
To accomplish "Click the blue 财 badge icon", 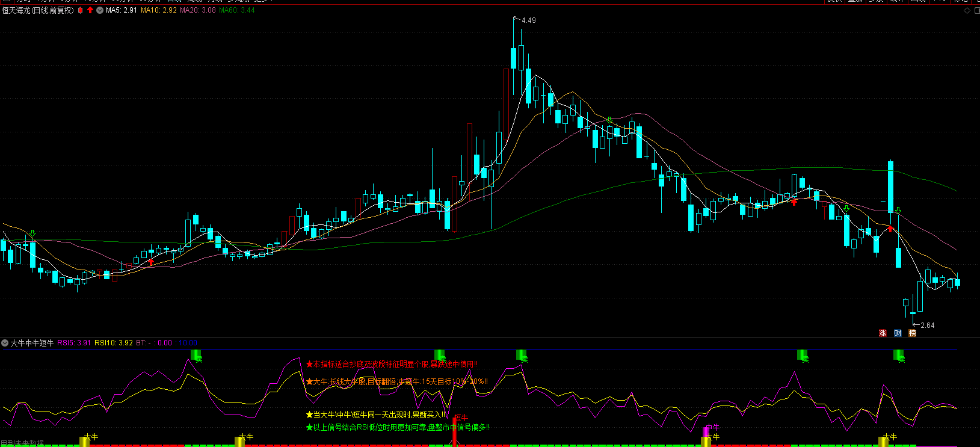I will pyautogui.click(x=898, y=333).
